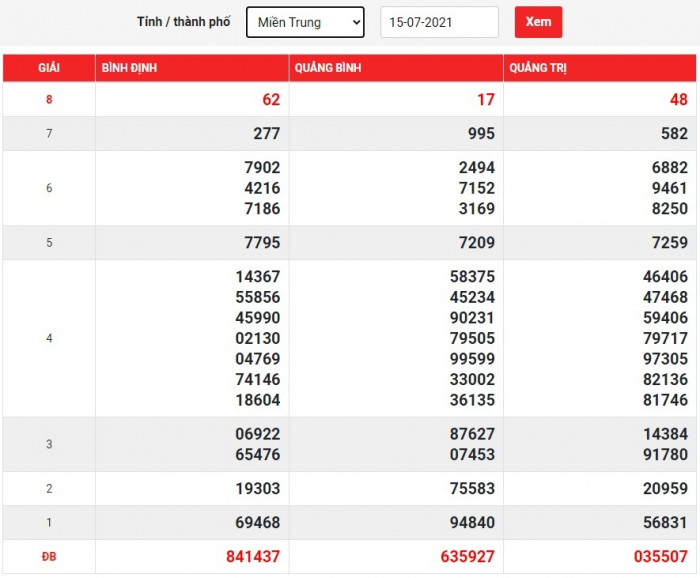Click Quảng Trị prize 7 number 582
This screenshot has width=700, height=578.
[674, 134]
